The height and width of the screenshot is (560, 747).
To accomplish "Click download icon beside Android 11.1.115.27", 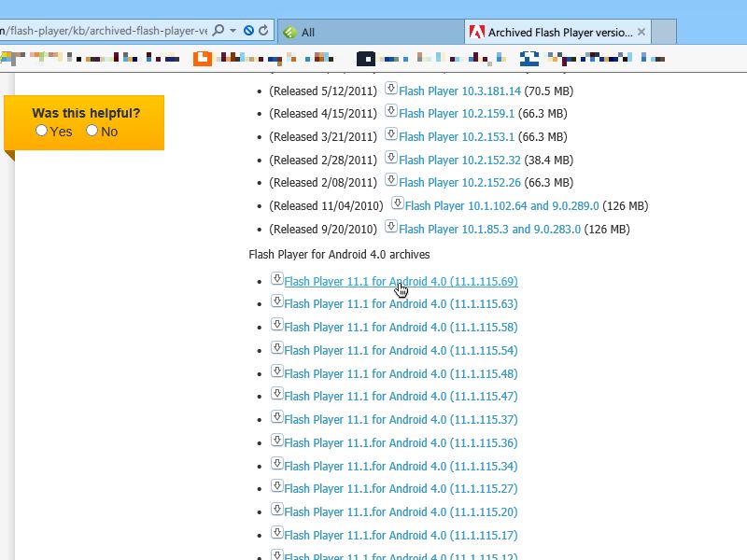I will click(277, 485).
